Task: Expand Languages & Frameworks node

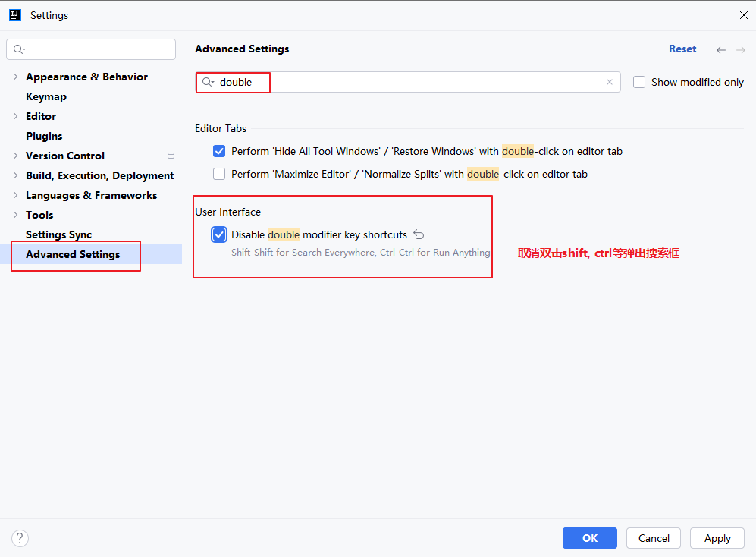Action: point(15,195)
